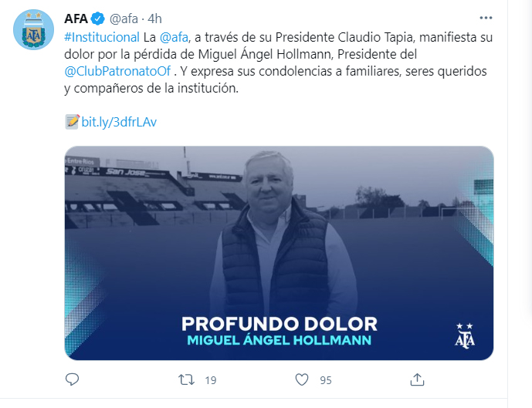Open the #Institucional hashtag
The height and width of the screenshot is (408, 532).
point(102,37)
